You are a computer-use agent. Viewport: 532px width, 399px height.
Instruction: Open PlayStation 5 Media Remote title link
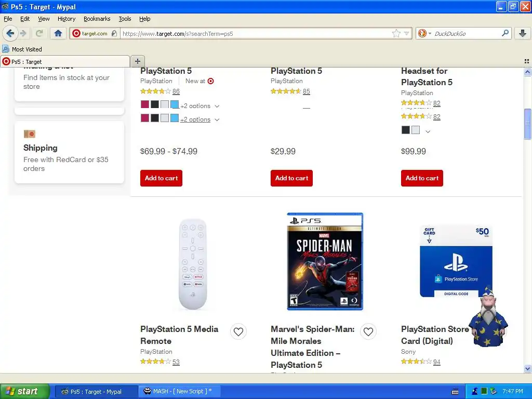click(x=179, y=335)
